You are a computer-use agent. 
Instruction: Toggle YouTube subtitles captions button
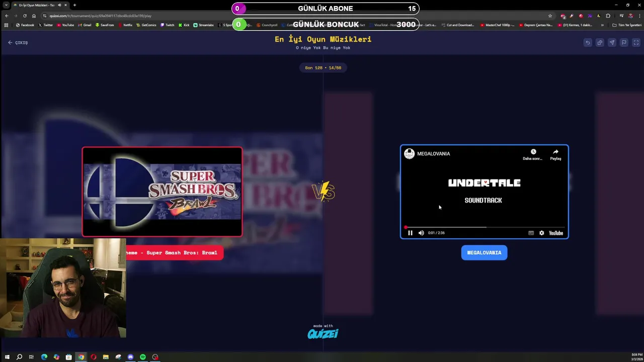pyautogui.click(x=531, y=233)
